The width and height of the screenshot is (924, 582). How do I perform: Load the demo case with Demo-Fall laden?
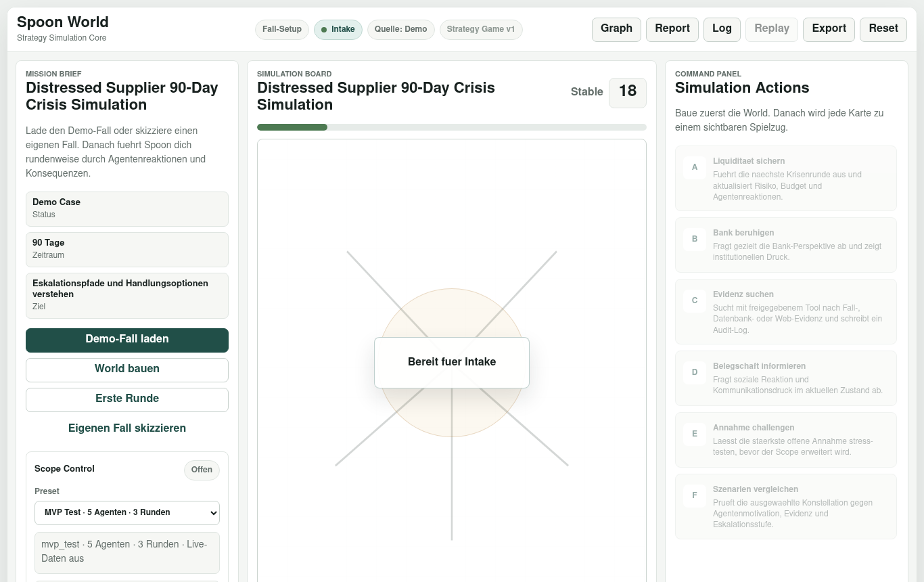click(x=127, y=340)
